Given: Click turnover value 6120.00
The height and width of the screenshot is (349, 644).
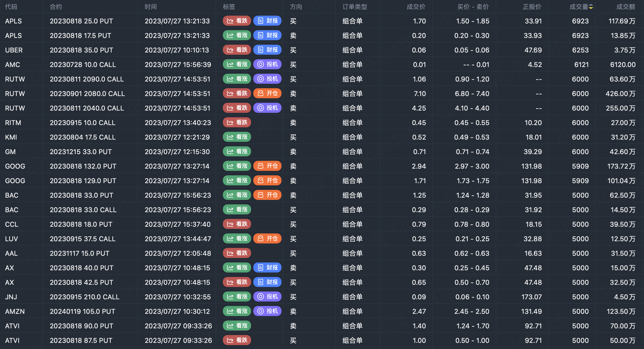Looking at the screenshot, I should coord(623,65).
